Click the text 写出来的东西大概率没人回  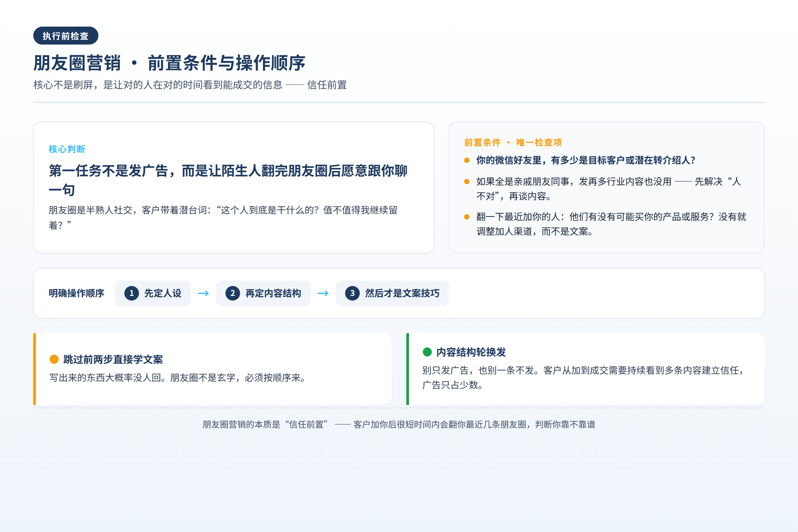pos(179,378)
